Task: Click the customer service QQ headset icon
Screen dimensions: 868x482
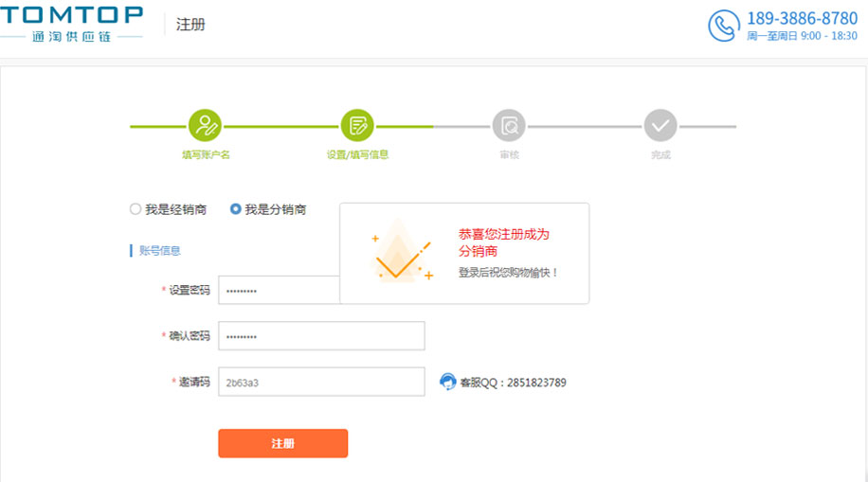Action: (x=448, y=382)
